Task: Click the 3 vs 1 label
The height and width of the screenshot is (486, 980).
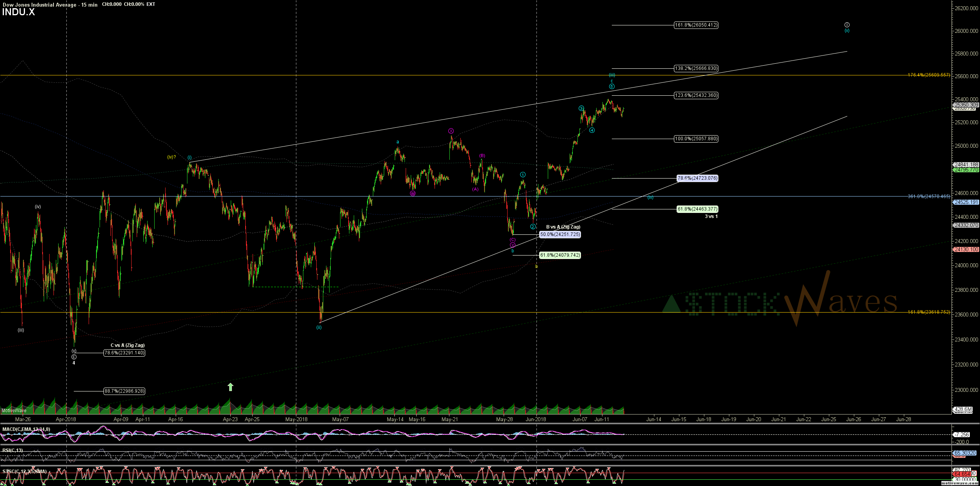Action: tap(711, 216)
